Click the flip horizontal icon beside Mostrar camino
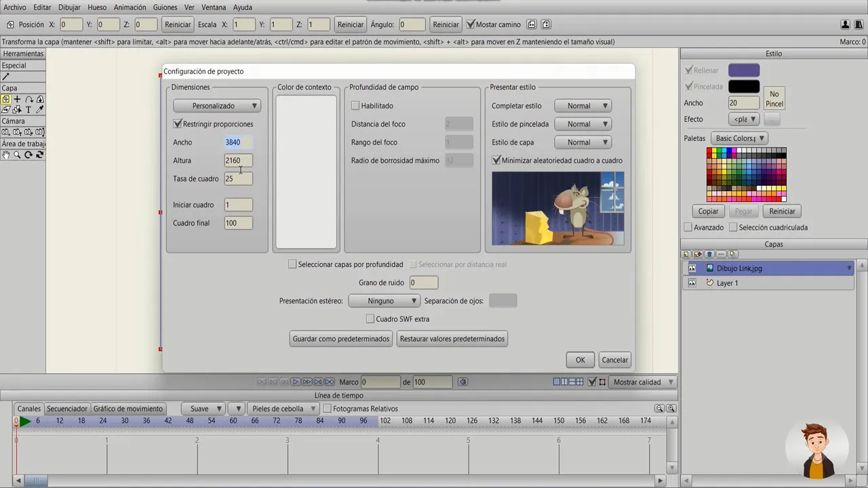 [532, 24]
